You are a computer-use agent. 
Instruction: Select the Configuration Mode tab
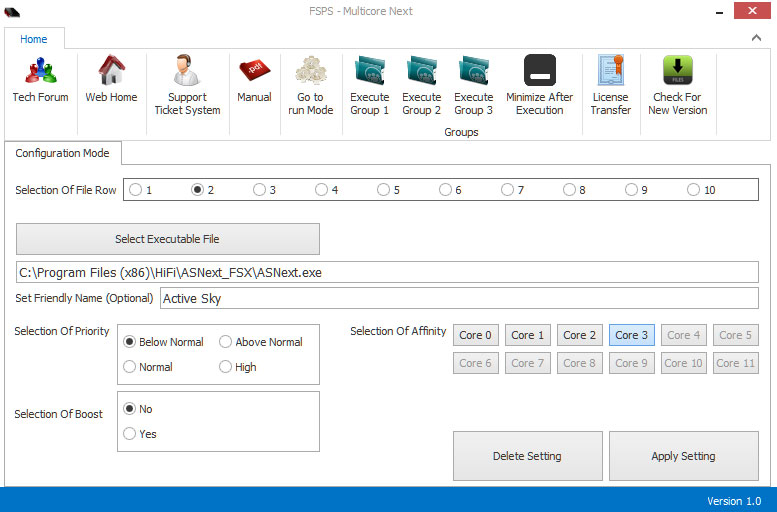(62, 153)
